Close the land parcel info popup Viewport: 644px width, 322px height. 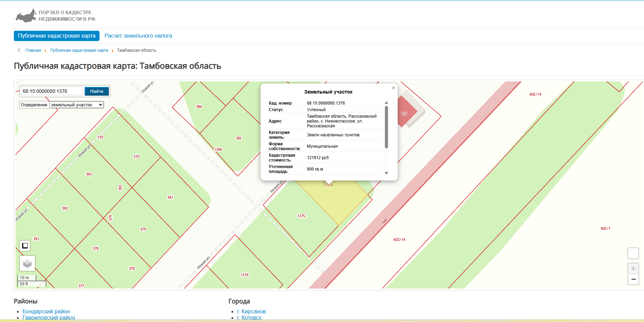[393, 88]
